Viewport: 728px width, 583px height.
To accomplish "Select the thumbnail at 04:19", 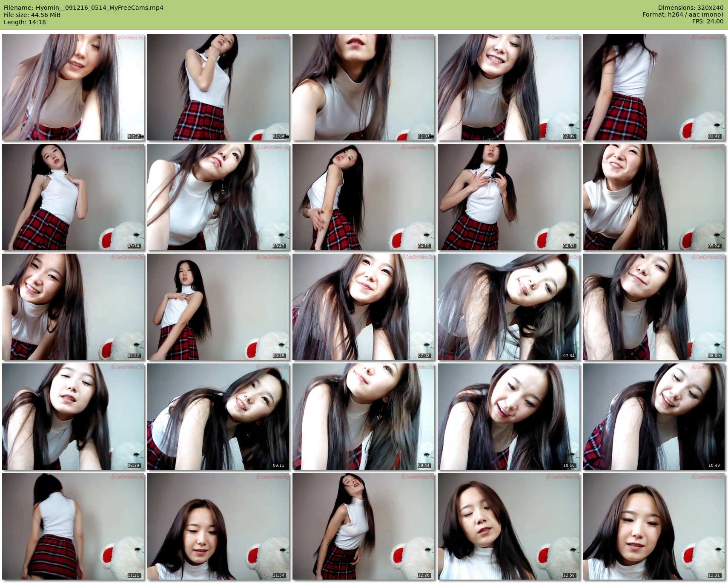I will coord(364,197).
